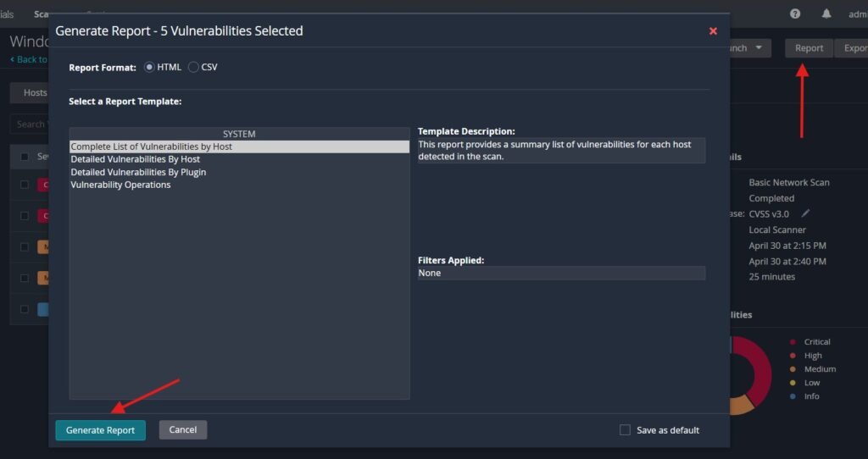Viewport: 868px width, 459px height.
Task: Select the CSV report format
Action: [x=194, y=67]
